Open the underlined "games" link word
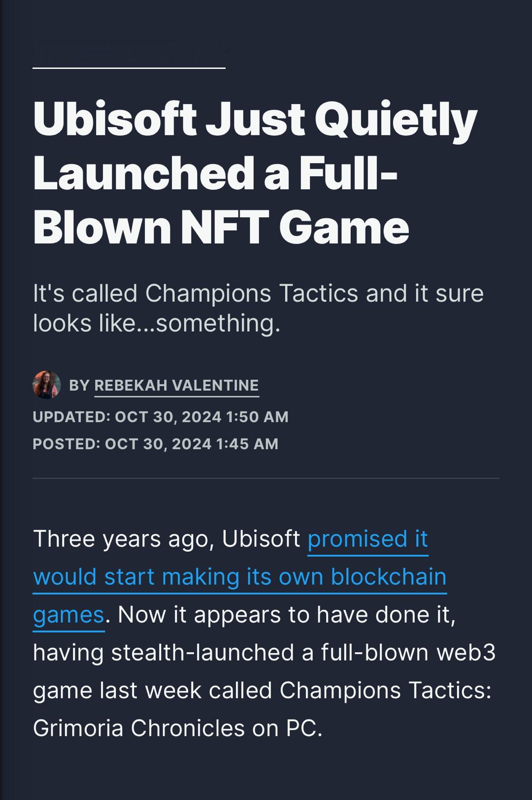532x800 pixels. [x=68, y=615]
